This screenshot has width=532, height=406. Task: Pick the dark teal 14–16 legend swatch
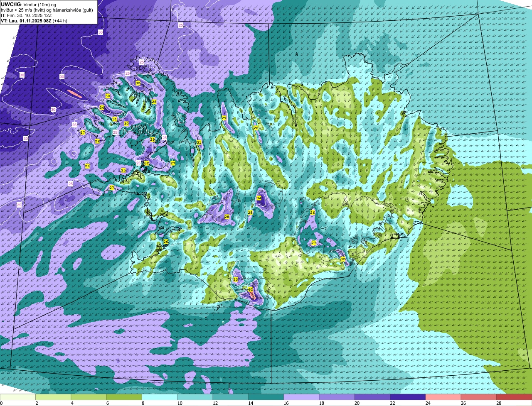pyautogui.click(x=266, y=397)
